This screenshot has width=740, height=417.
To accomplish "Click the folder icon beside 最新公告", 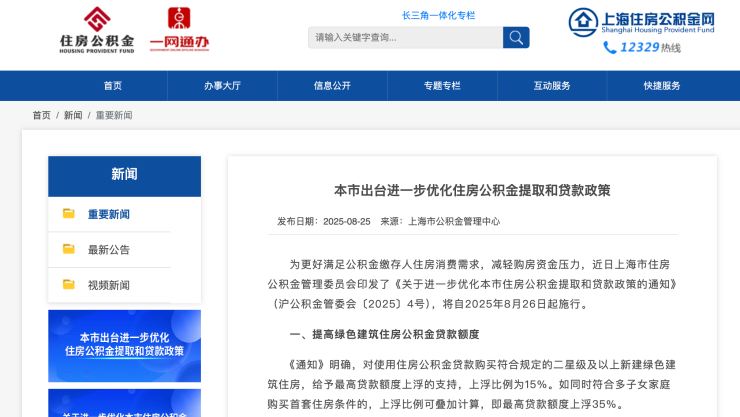I will [69, 249].
